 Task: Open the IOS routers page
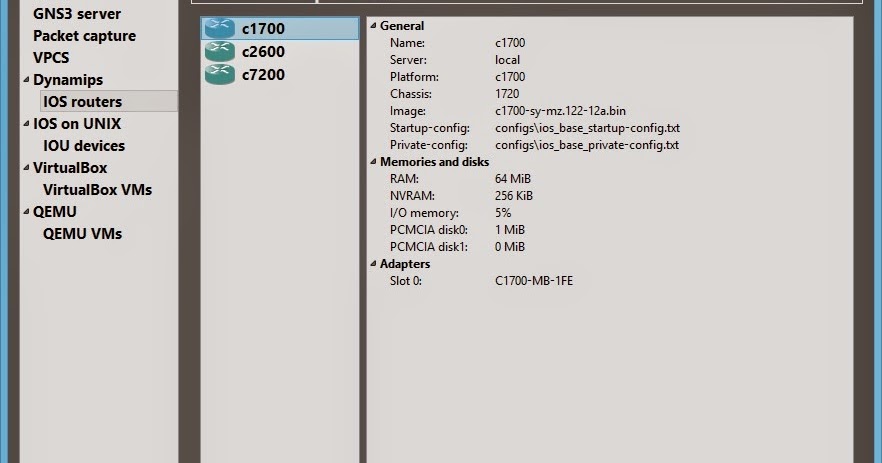(82, 101)
